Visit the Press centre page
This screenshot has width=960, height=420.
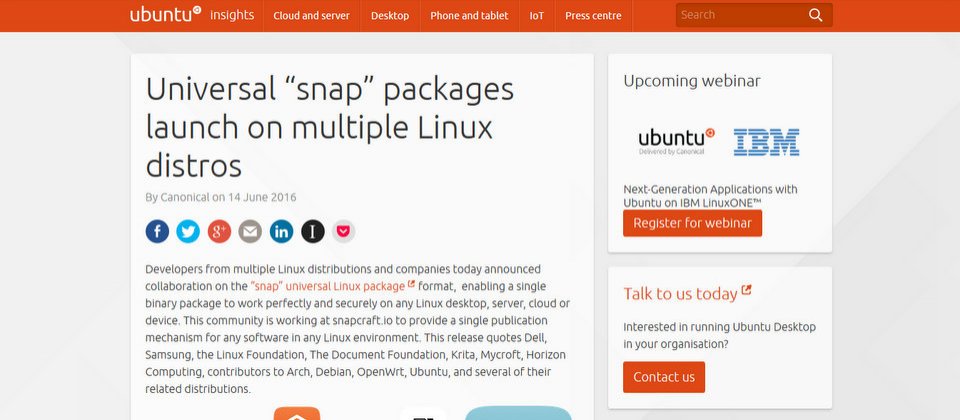(x=593, y=16)
